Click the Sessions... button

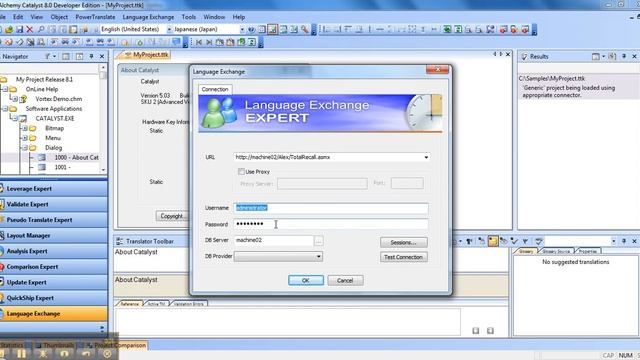[x=404, y=242]
